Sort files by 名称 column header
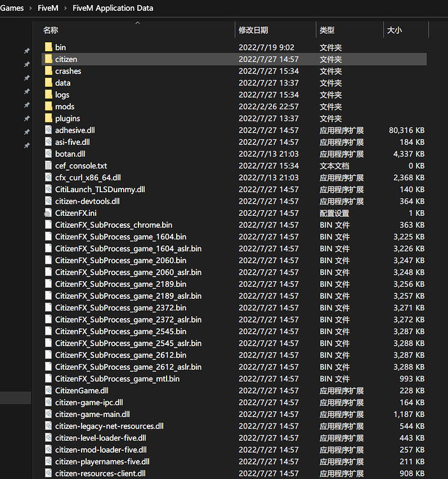Viewport: 448px width, 479px height. [51, 30]
